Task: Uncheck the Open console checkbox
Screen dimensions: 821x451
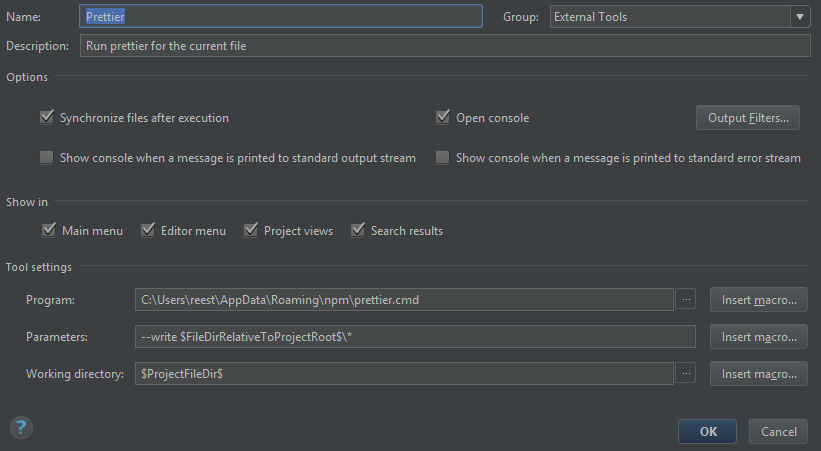Action: (443, 118)
